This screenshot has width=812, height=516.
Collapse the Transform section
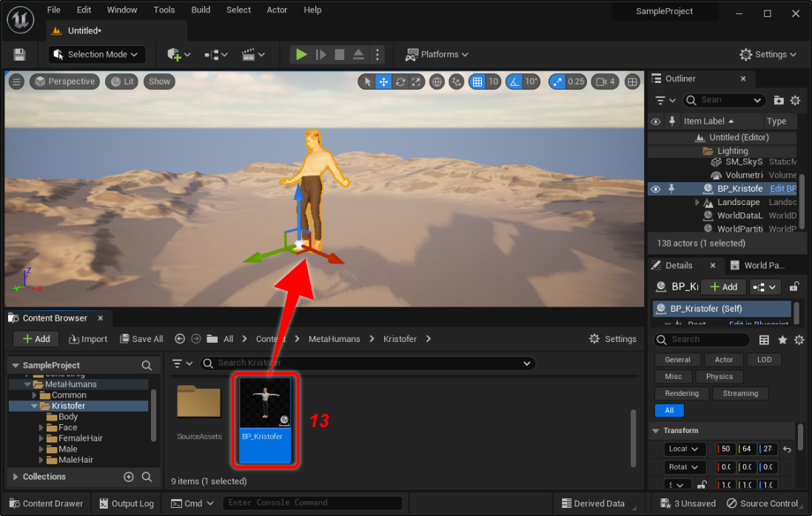coord(657,430)
